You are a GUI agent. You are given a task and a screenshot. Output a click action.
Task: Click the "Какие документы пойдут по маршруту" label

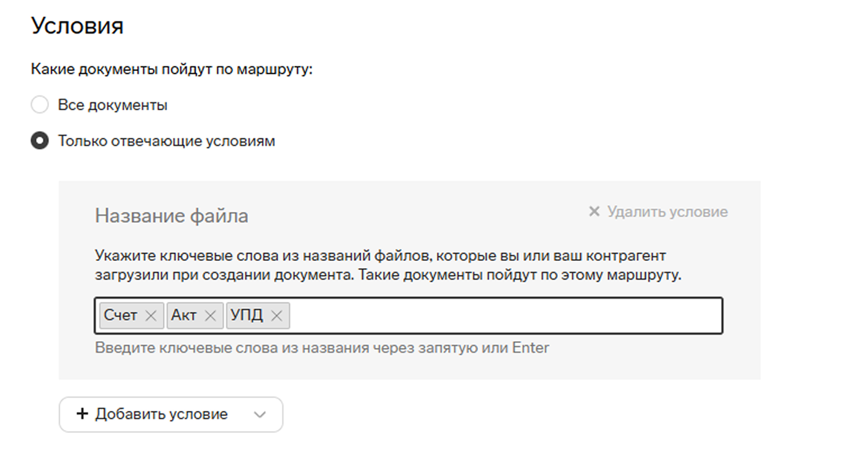(x=171, y=69)
